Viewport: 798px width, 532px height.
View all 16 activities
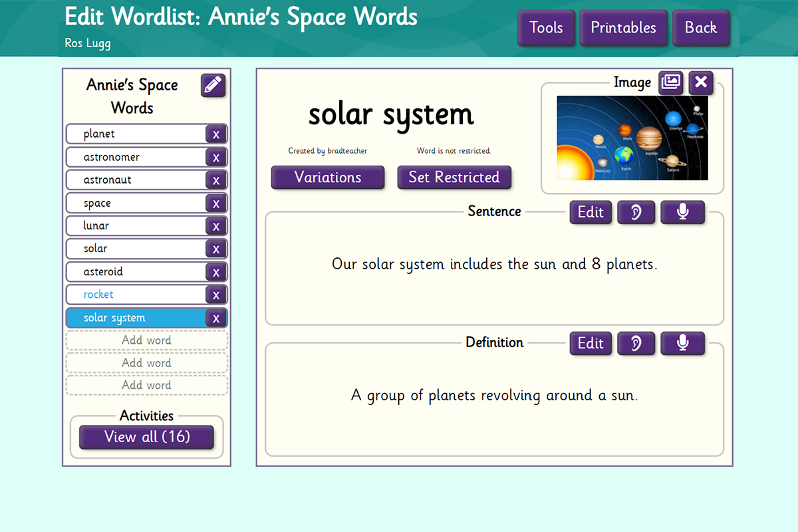pyautogui.click(x=147, y=437)
